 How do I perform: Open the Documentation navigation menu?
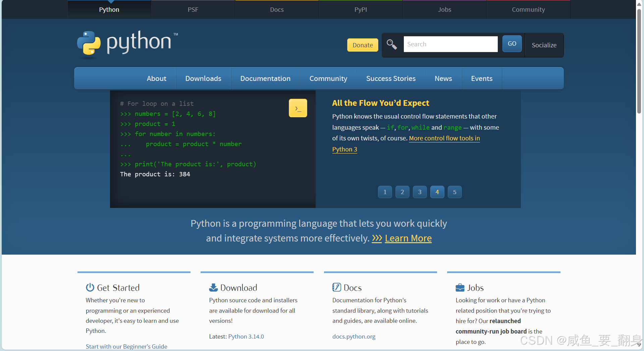pyautogui.click(x=265, y=78)
